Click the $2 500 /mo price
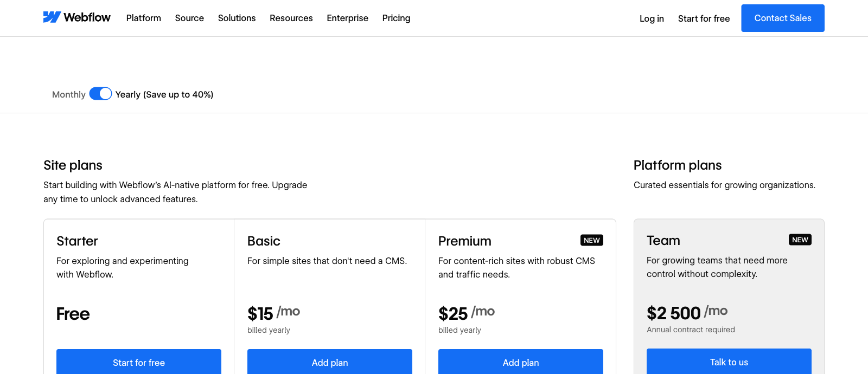Screen dimensions: 868x374 (687, 313)
